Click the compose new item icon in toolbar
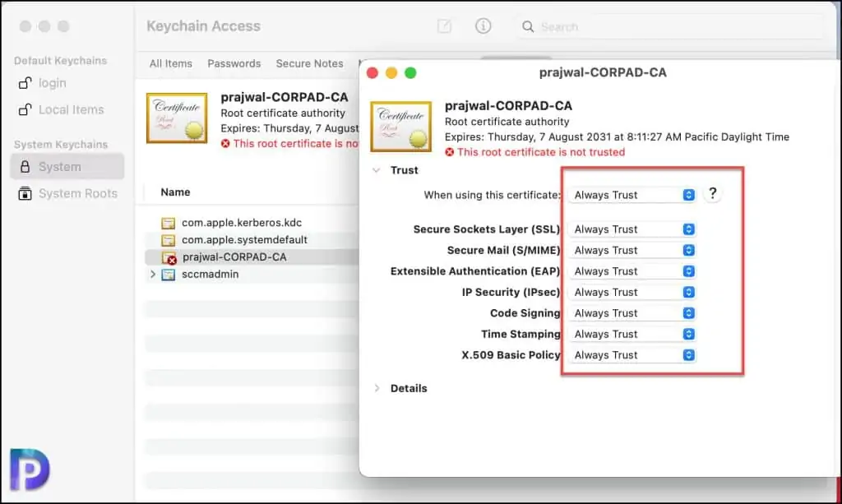Screen dimensions: 842x504 pyautogui.click(x=444, y=25)
